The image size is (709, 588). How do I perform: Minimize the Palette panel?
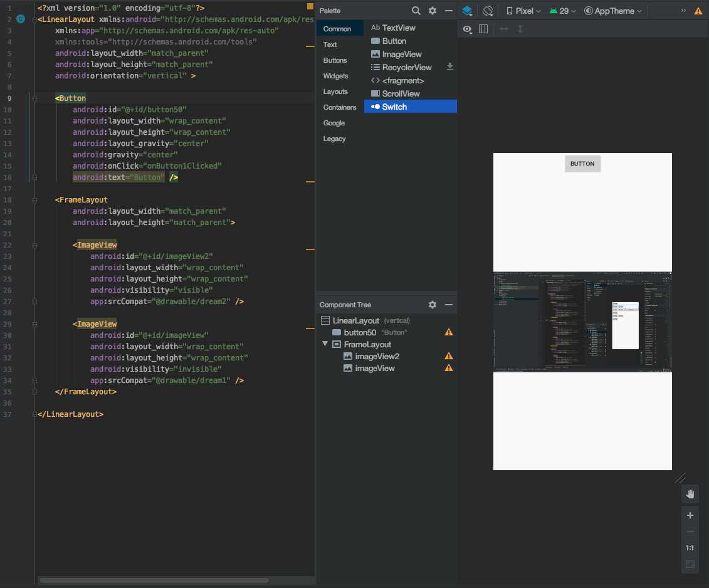(449, 11)
